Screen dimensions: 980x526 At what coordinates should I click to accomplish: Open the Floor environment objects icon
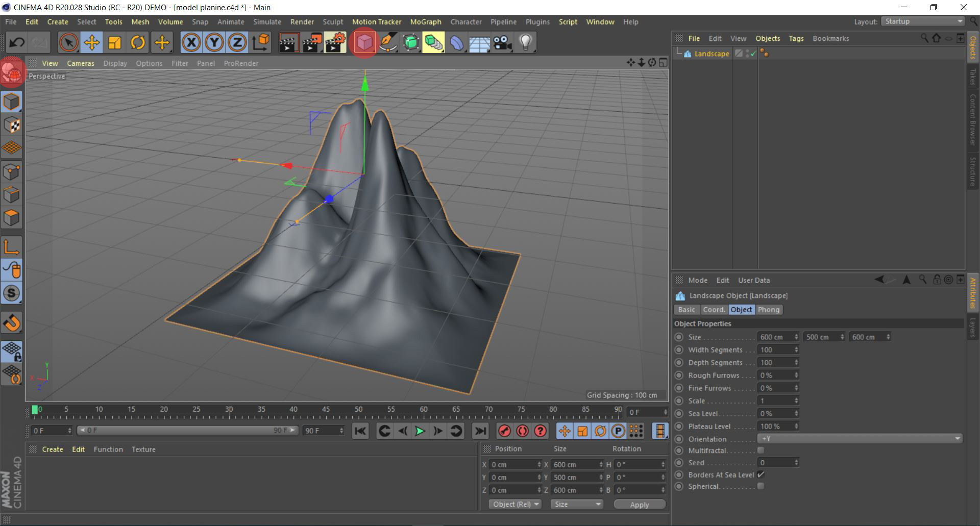[480, 42]
